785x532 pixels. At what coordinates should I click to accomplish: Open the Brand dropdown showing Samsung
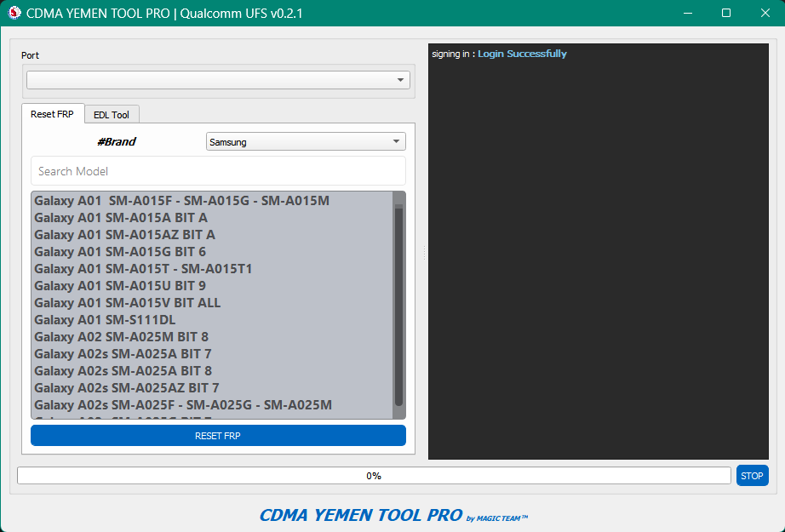coord(305,140)
